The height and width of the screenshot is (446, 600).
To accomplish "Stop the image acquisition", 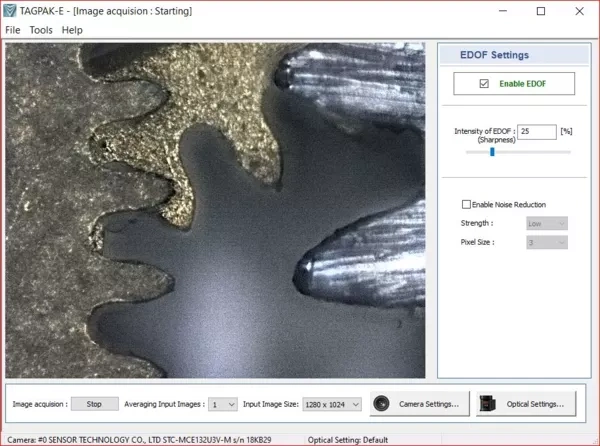I will click(94, 404).
